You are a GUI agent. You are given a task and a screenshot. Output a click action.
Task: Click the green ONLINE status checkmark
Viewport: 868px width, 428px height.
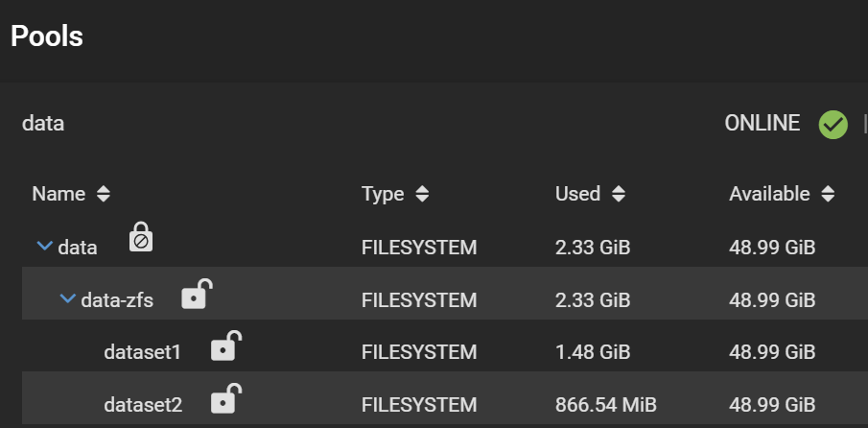tap(833, 124)
